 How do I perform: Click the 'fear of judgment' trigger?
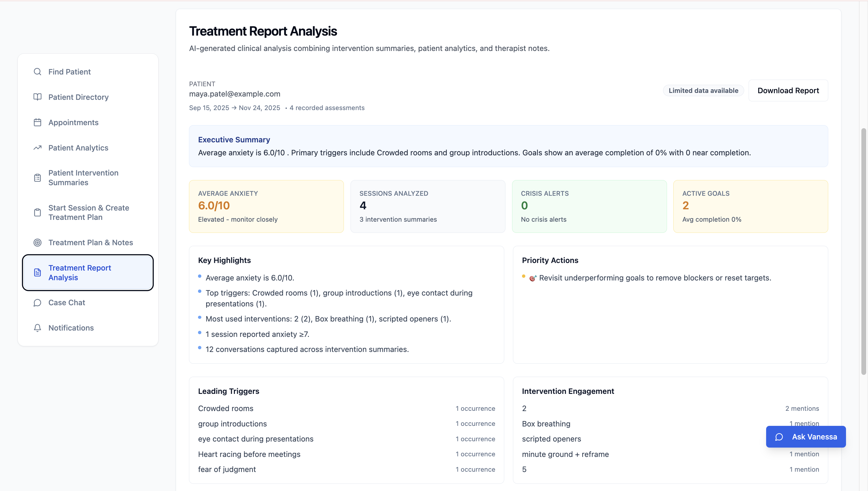227,469
